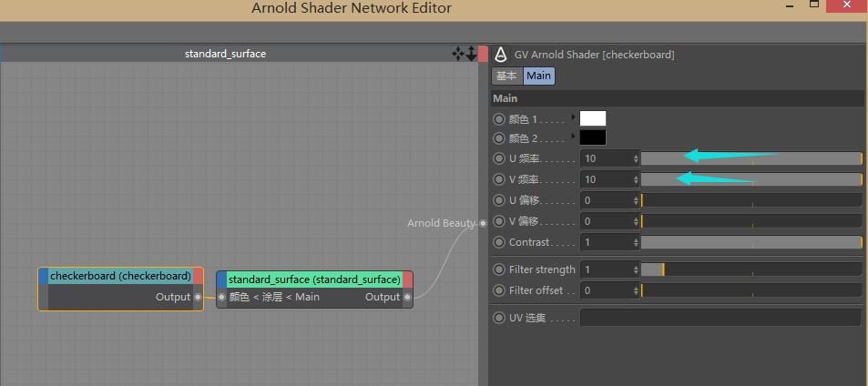Toggle animation dot for Filter offset
Viewport: 868px width, 386px height.
[499, 290]
